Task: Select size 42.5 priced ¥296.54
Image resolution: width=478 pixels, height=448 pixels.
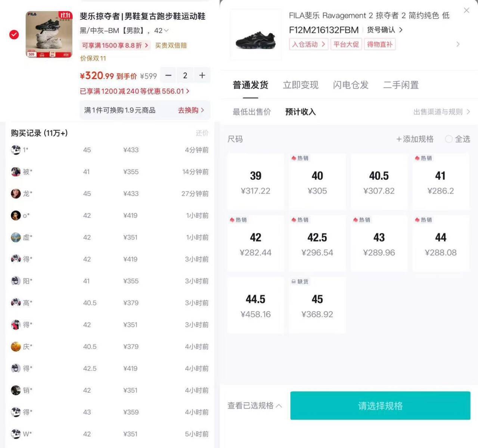Action: coord(317,243)
